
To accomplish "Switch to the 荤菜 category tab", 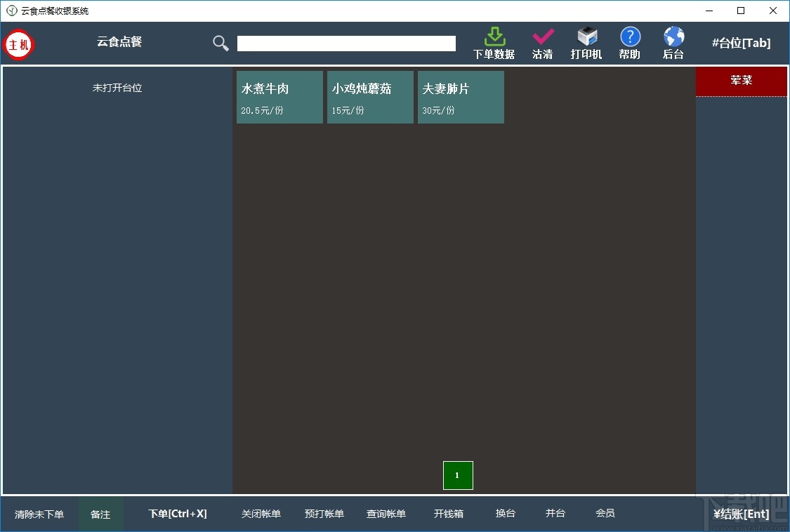I will point(742,81).
